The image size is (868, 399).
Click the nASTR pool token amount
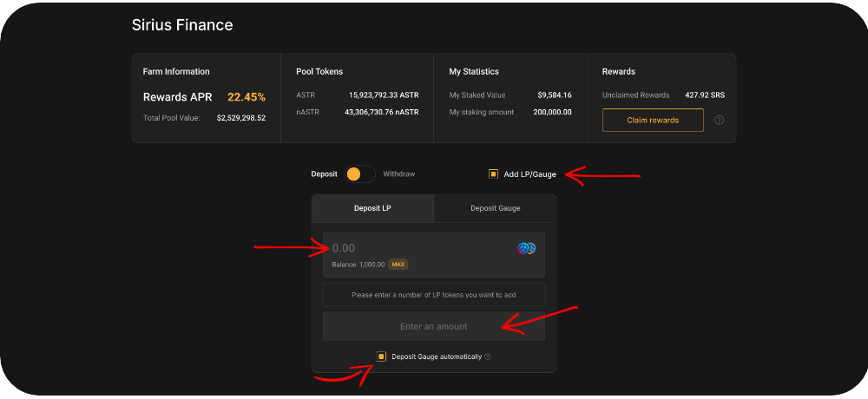(384, 112)
